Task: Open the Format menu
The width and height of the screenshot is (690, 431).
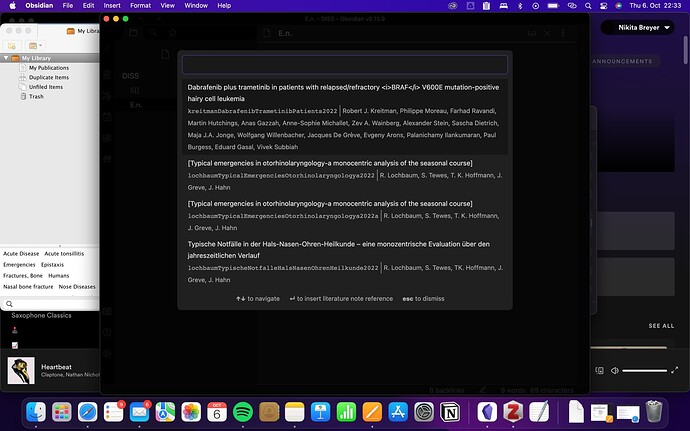Action: coord(140,6)
